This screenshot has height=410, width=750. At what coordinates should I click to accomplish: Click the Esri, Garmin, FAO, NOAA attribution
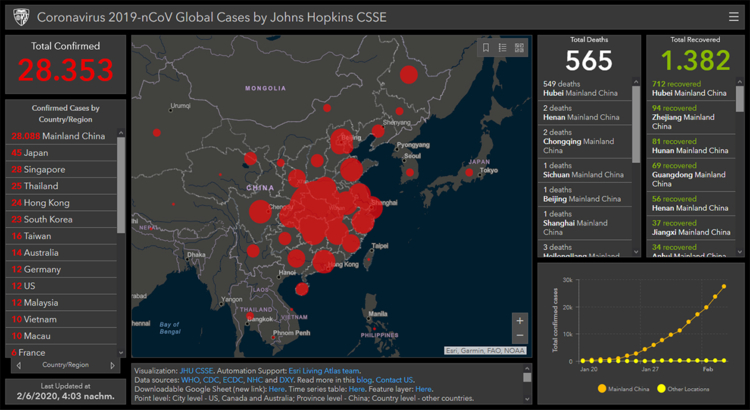[x=485, y=351]
